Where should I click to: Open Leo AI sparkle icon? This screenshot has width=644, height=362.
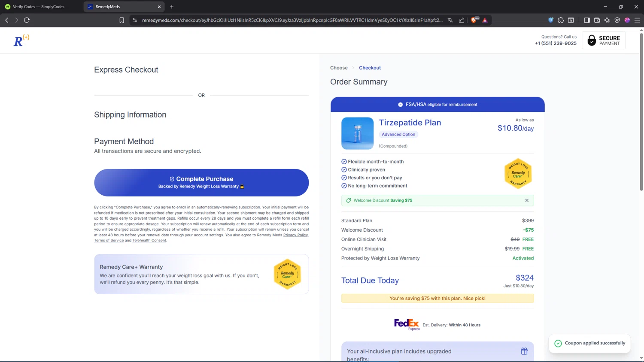coord(607,20)
